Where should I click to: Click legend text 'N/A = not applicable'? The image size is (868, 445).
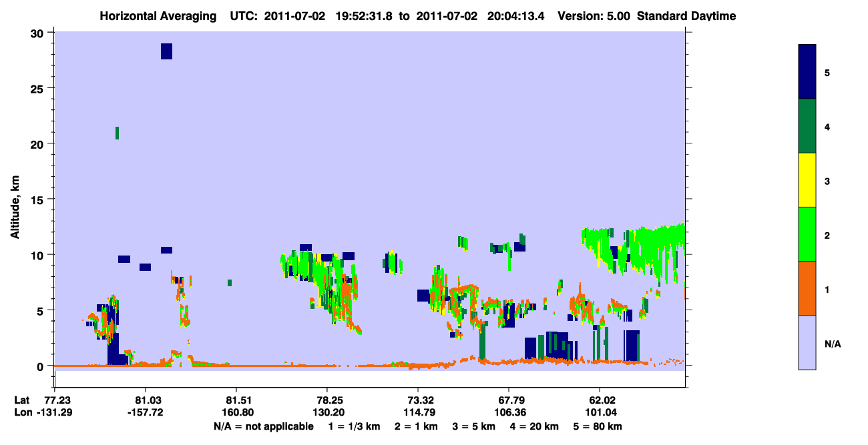(x=263, y=426)
